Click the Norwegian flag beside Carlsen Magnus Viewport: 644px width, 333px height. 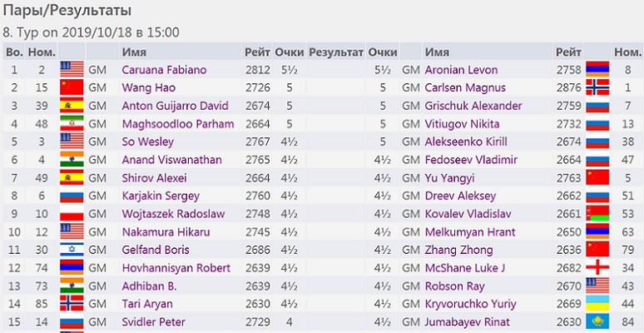pyautogui.click(x=597, y=87)
